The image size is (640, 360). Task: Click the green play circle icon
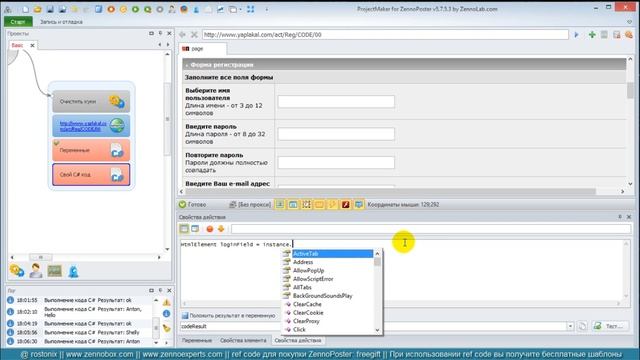click(x=135, y=9)
